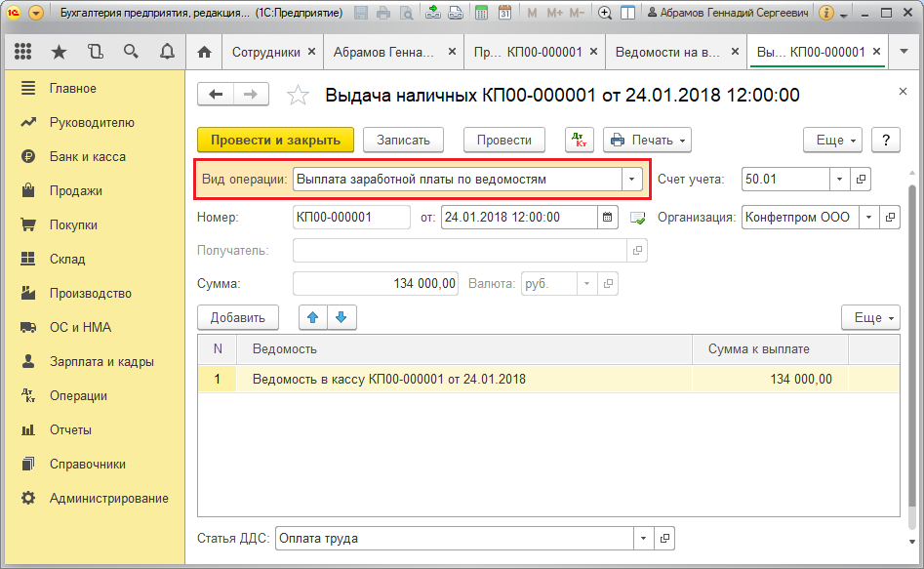Open the Производство section
Viewport: 924px width, 569px height.
tap(90, 294)
